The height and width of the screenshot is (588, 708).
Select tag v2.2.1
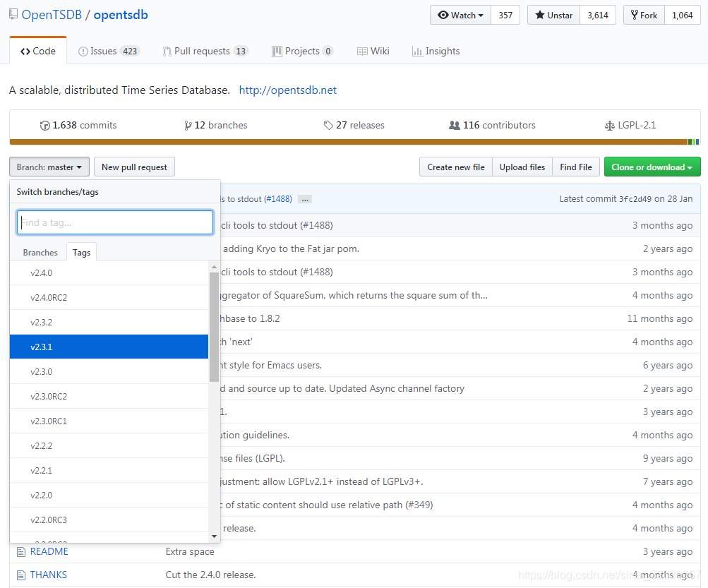click(109, 471)
